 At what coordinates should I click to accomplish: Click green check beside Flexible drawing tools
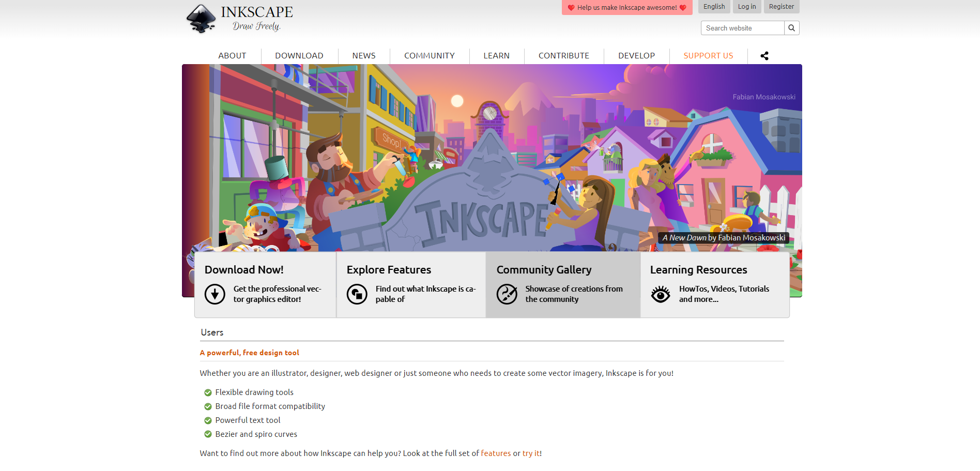(208, 392)
